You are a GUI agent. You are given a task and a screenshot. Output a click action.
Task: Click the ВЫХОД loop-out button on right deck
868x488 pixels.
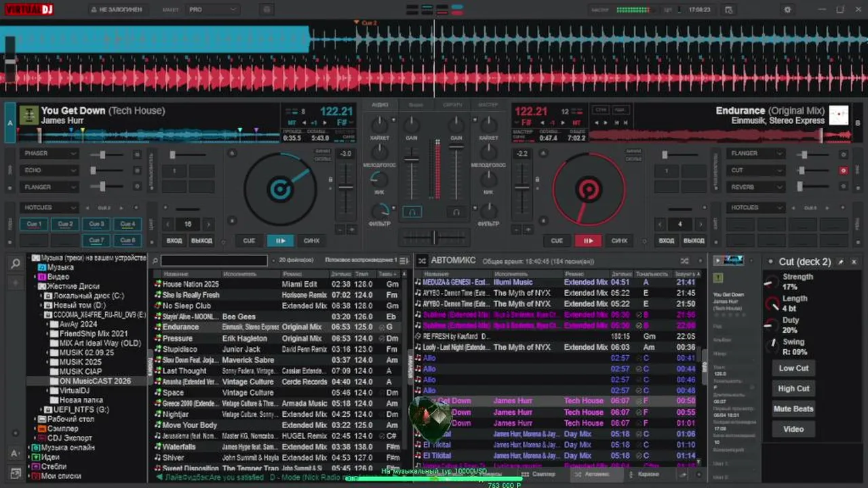tap(694, 241)
